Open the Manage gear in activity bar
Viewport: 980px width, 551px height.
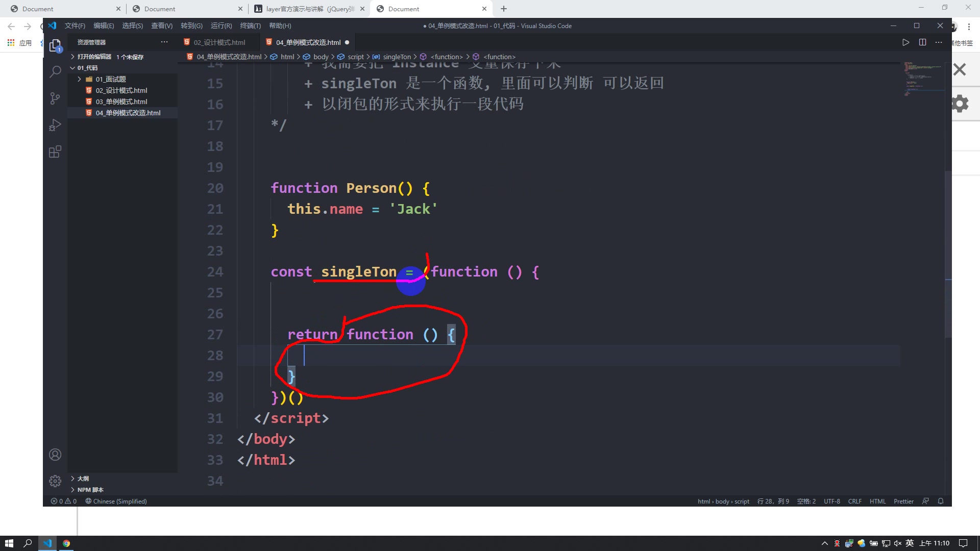click(55, 481)
